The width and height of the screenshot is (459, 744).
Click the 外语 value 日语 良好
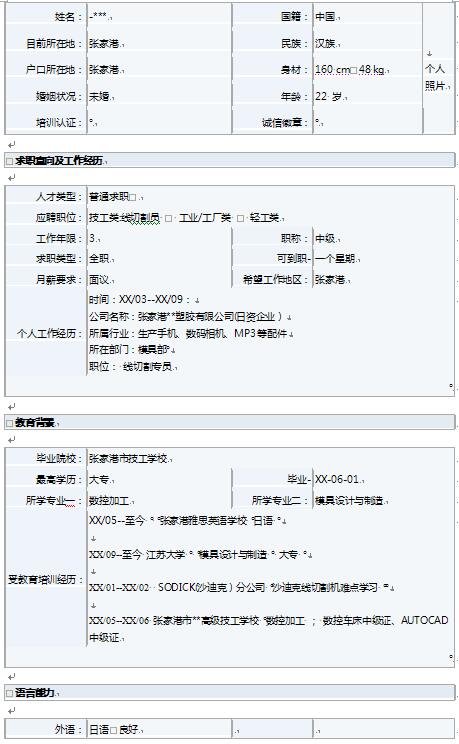114,729
